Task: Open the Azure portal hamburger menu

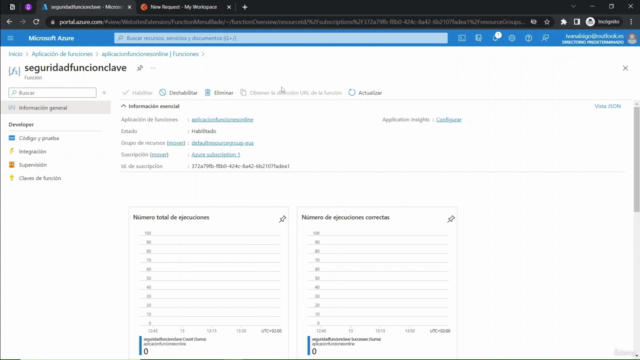Action: click(10, 38)
